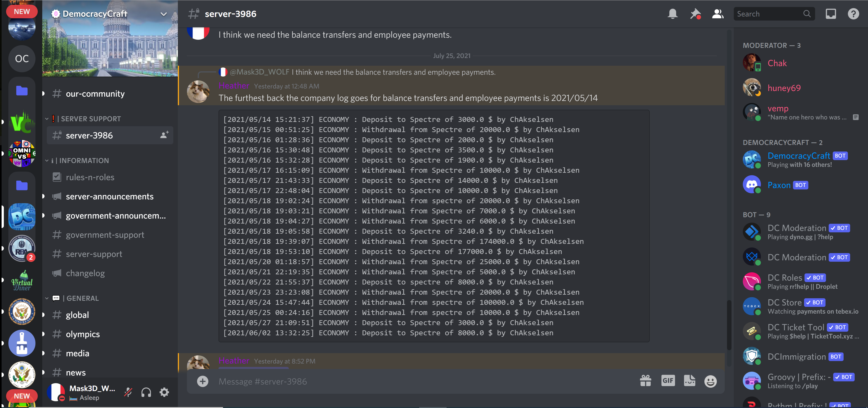Screen dimensions: 868x408
Task: Click the chat scrollbar thumb
Action: coord(729,325)
